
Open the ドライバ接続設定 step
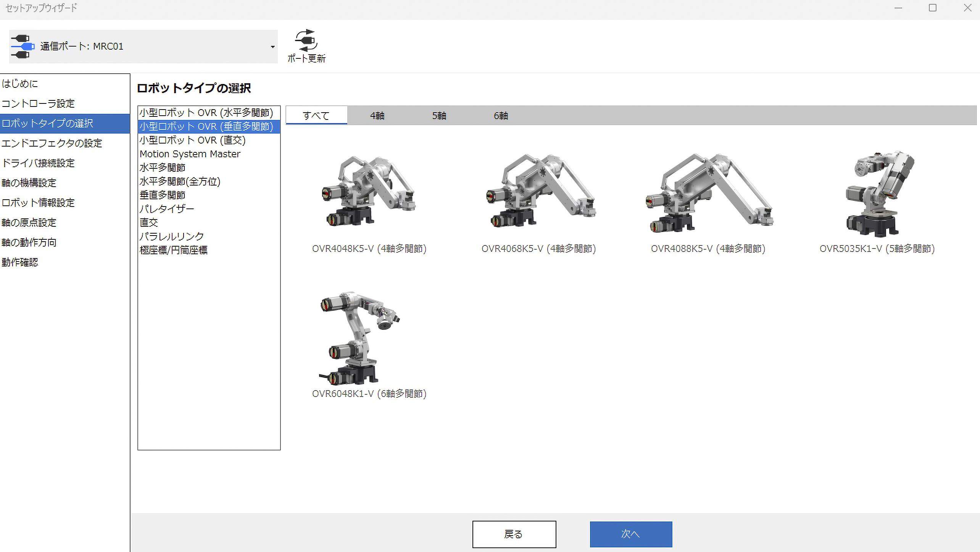tap(65, 163)
